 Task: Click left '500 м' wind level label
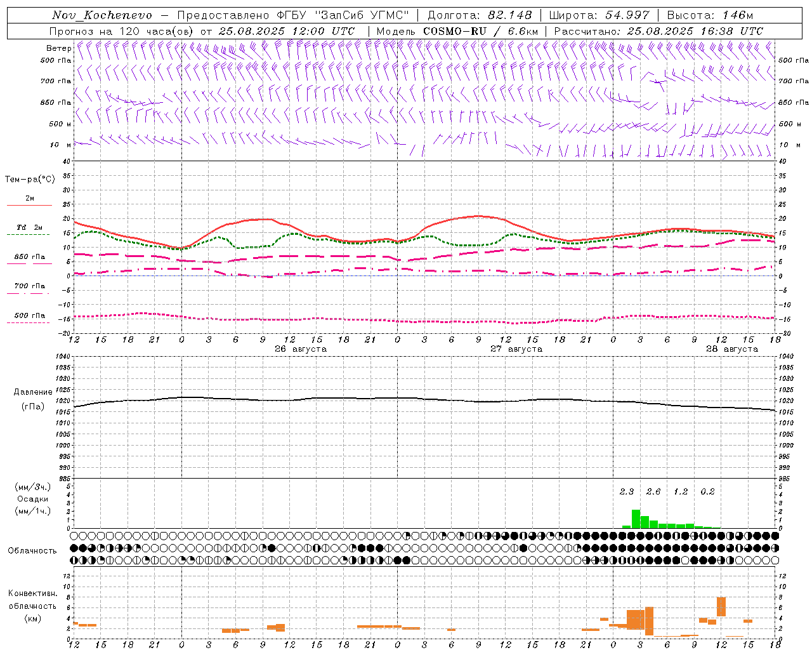click(x=60, y=124)
